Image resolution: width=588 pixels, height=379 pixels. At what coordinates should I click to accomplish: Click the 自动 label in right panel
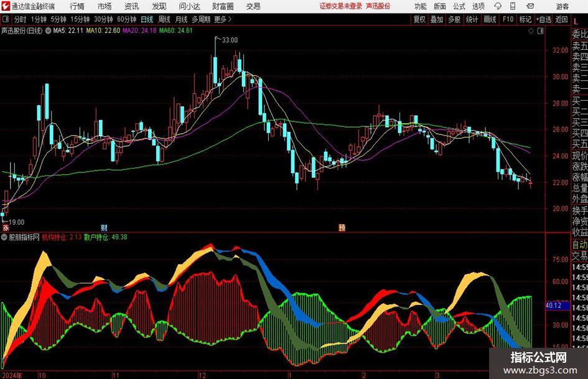(580, 245)
